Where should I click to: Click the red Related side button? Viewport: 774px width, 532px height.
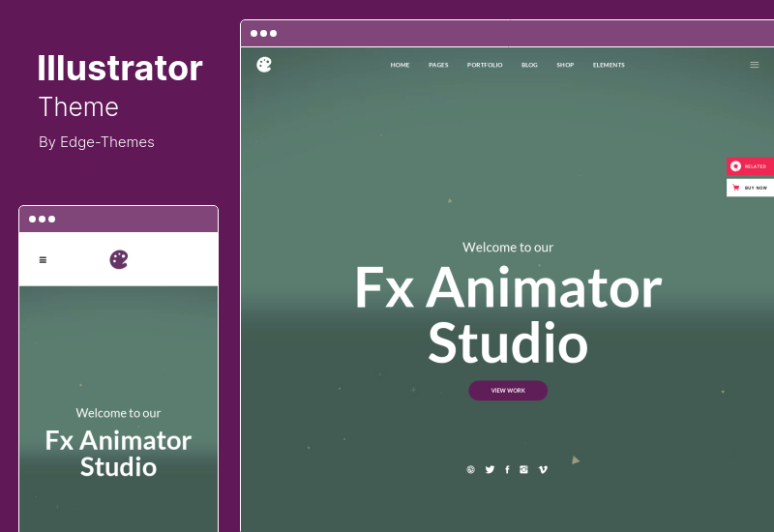point(750,166)
